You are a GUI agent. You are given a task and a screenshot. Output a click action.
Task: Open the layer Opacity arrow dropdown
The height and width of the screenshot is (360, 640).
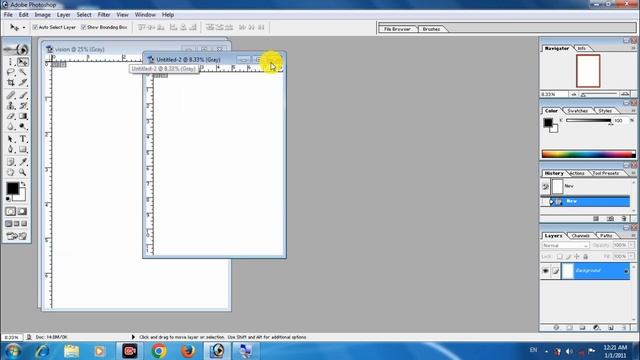tap(631, 245)
